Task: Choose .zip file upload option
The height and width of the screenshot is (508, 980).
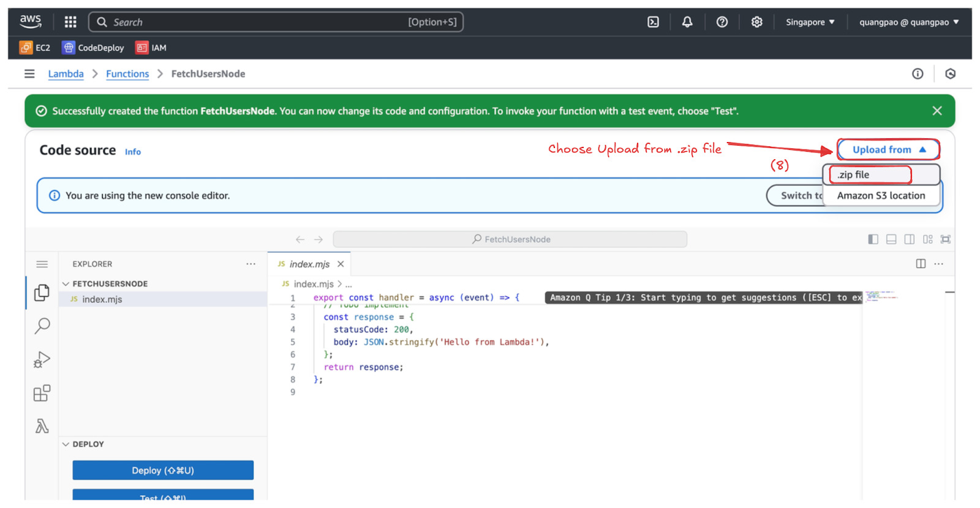Action: 881,175
